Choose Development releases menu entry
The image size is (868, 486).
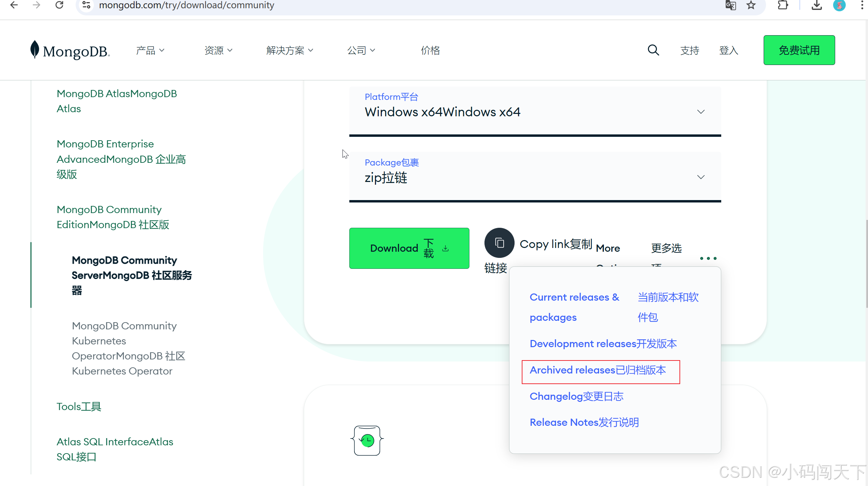[603, 344]
